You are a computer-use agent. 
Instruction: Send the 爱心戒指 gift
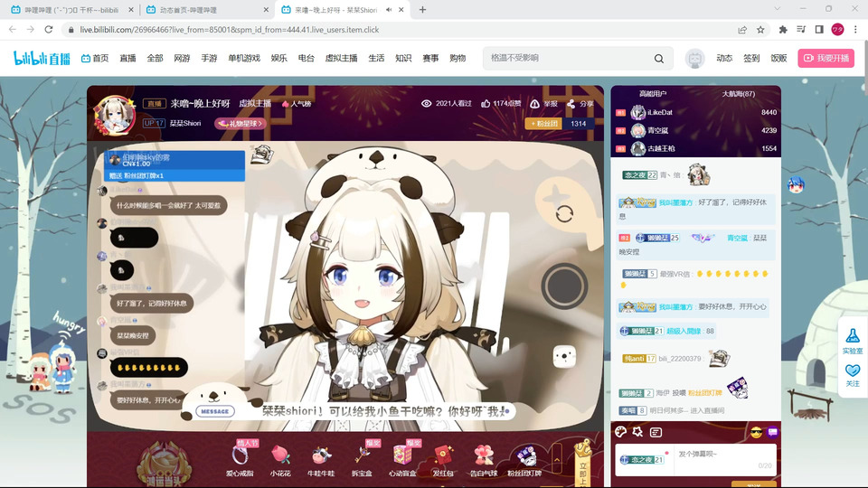240,460
